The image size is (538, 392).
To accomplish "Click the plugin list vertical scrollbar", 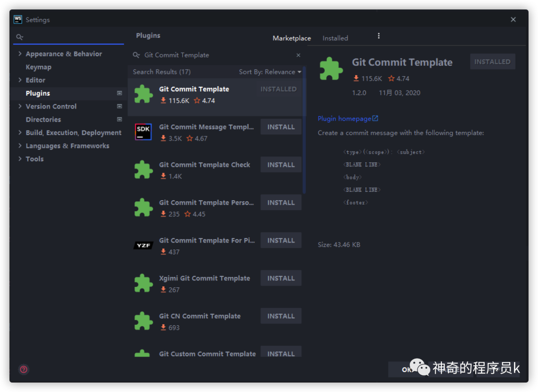I will (x=304, y=131).
